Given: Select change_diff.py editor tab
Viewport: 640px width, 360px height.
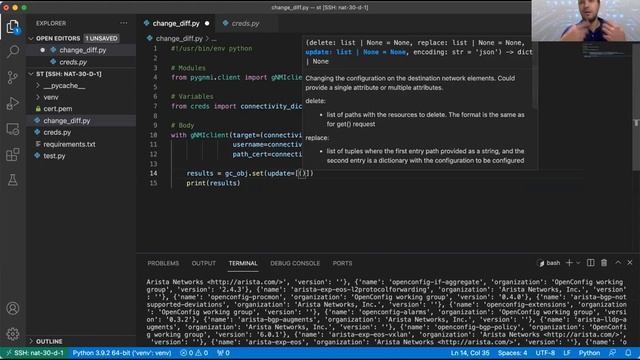Looking at the screenshot, I should point(176,23).
